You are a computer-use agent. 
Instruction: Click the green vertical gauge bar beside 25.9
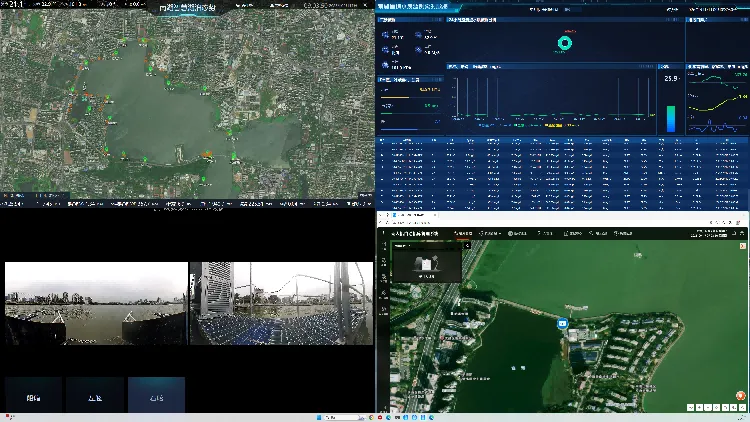tap(671, 119)
